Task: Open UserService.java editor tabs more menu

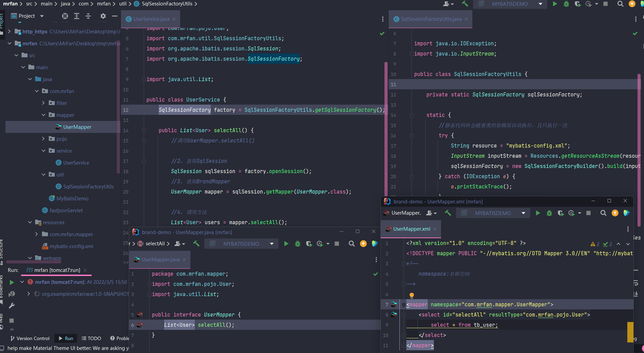Action: coord(383,19)
